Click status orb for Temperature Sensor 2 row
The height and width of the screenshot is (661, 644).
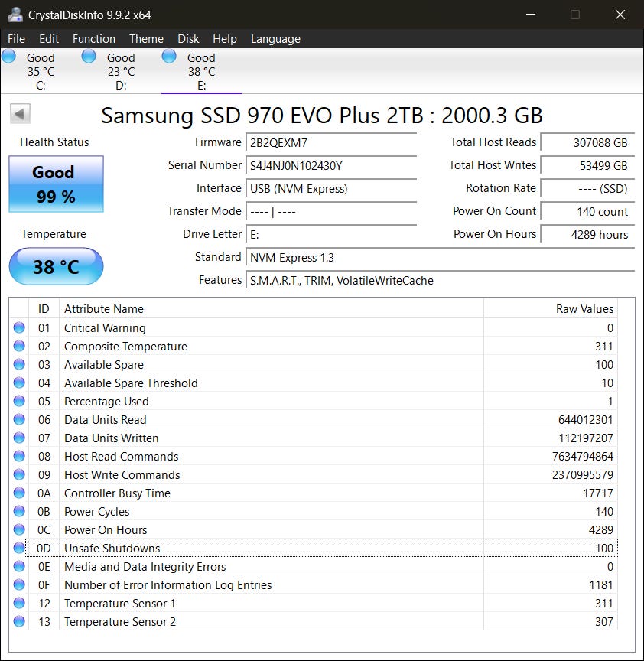pos(19,621)
